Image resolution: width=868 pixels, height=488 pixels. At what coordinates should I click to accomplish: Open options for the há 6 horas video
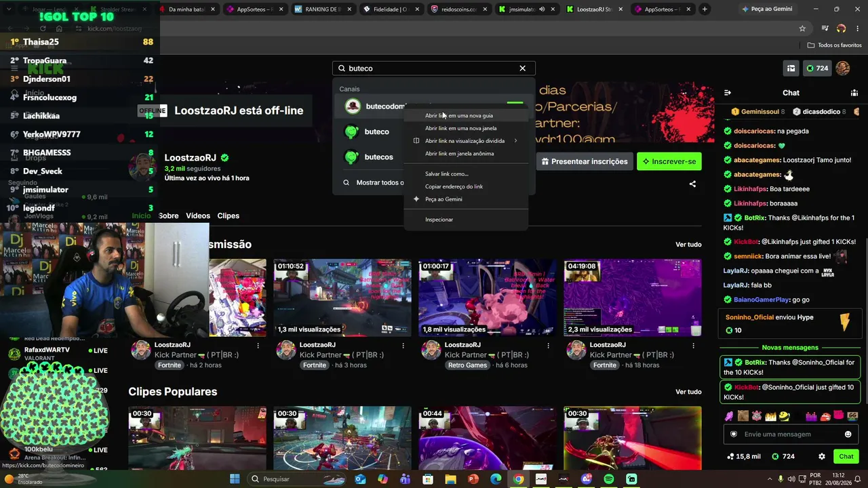548,346
